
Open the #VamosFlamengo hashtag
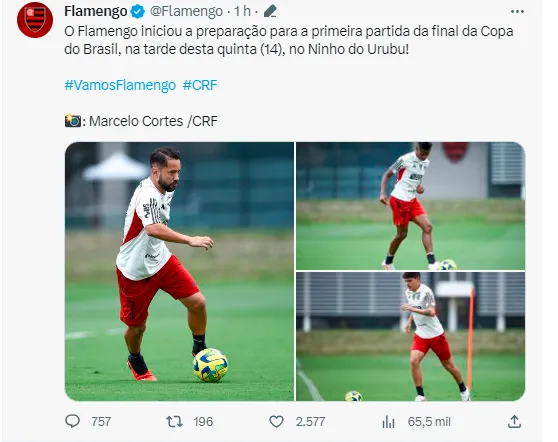click(120, 85)
